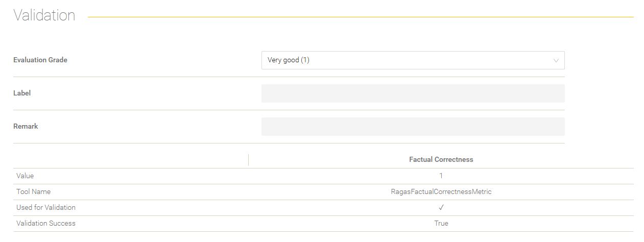This screenshot has height=242, width=644.
Task: Click the empty first column header cell
Action: pyautogui.click(x=131, y=160)
